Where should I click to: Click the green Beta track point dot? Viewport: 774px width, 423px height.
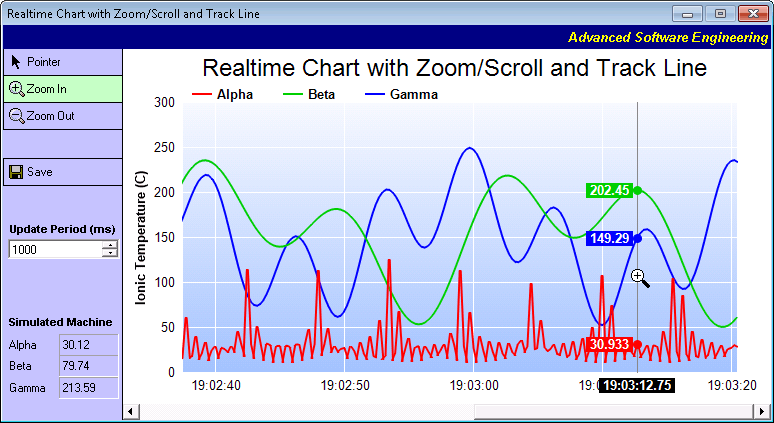[638, 191]
